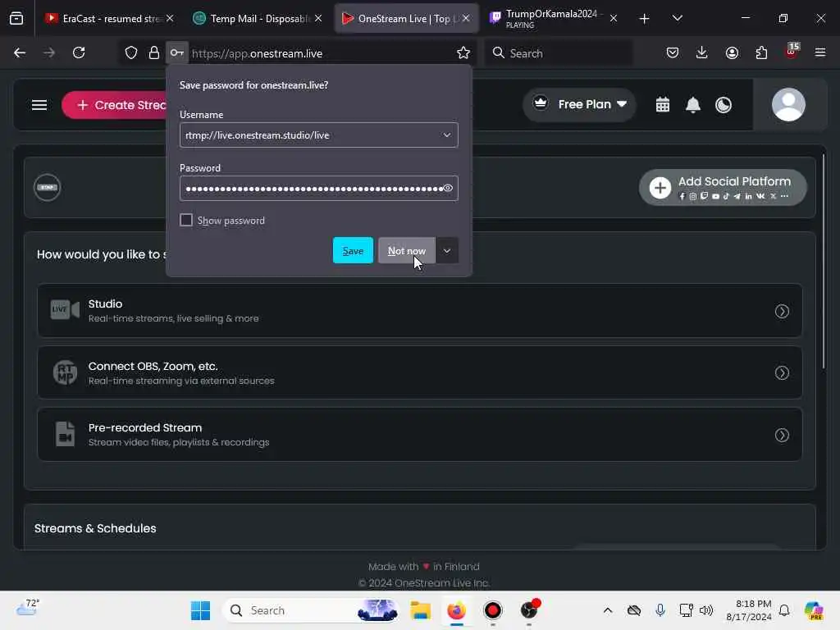Select the Studio streaming option
The image size is (840, 630).
pos(419,311)
